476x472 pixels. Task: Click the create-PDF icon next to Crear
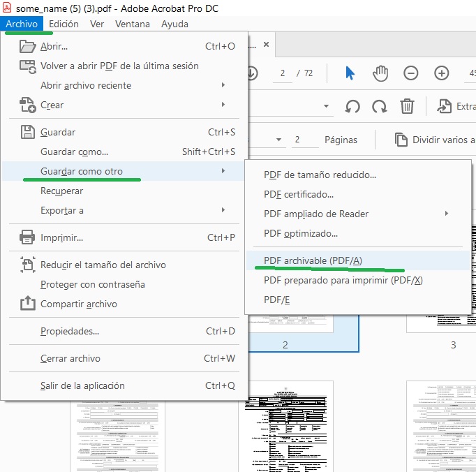(28, 105)
